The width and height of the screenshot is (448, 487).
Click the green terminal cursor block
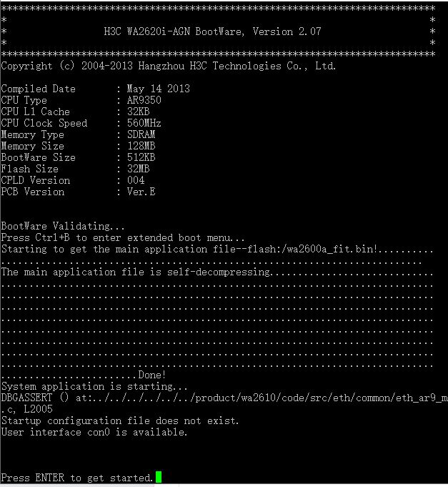point(158,477)
